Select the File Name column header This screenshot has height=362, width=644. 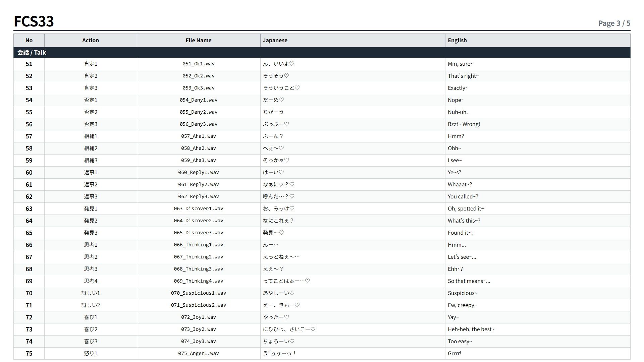199,40
